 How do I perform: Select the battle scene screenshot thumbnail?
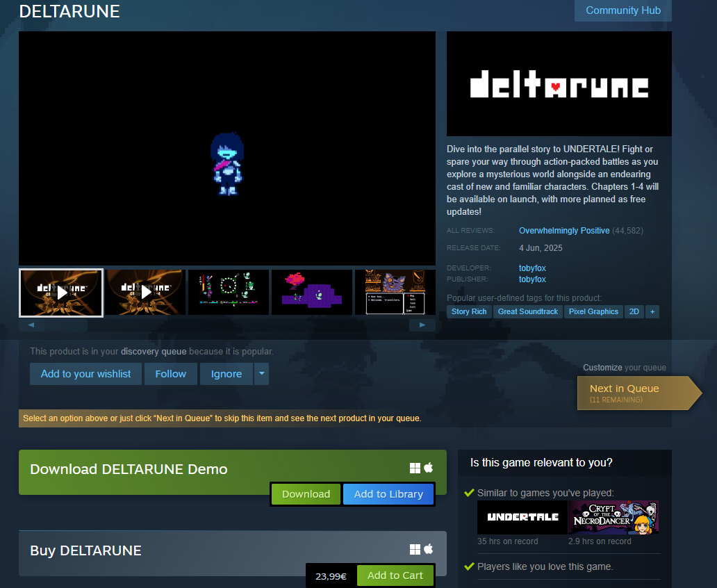click(229, 292)
